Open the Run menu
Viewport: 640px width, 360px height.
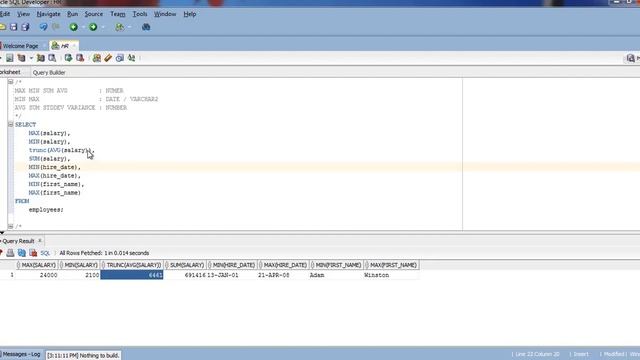(x=73, y=14)
